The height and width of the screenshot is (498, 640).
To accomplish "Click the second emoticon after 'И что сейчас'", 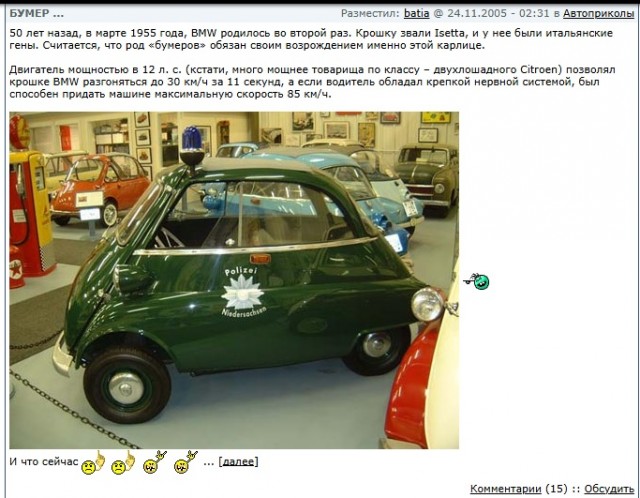I will point(123,462).
